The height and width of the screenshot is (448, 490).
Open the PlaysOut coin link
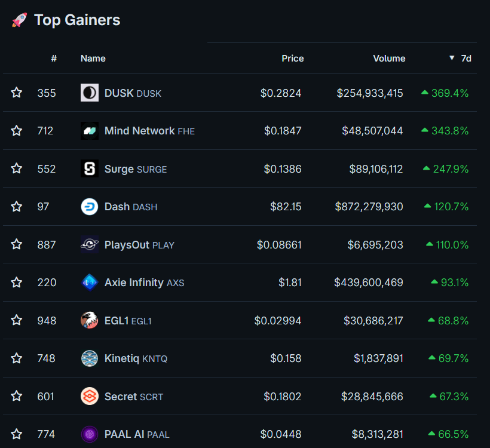(x=139, y=245)
